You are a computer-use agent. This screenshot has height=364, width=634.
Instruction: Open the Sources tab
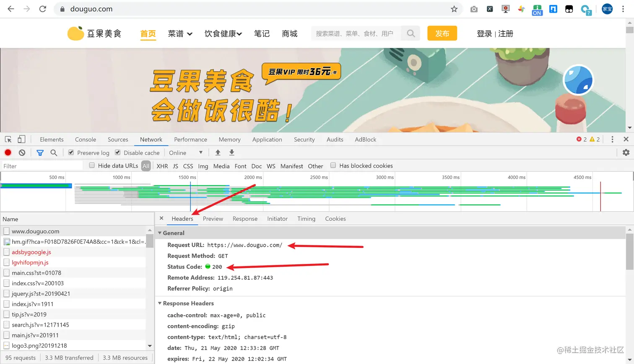(118, 139)
